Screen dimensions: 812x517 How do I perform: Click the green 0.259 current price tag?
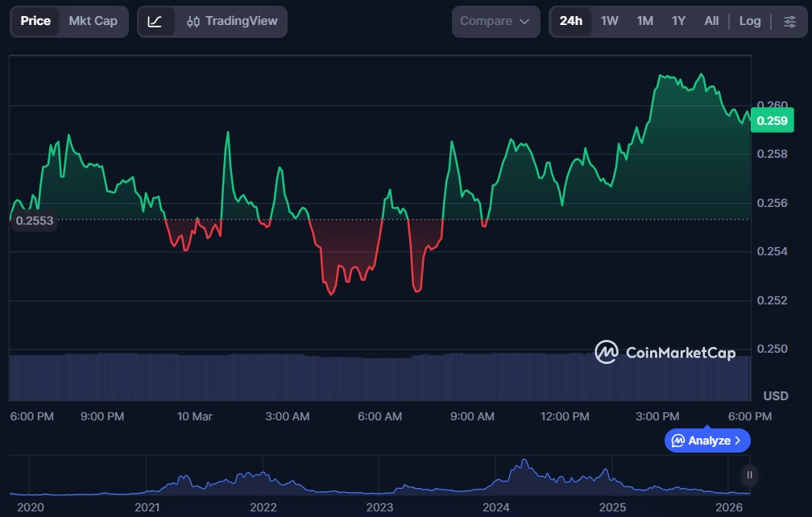pyautogui.click(x=774, y=122)
